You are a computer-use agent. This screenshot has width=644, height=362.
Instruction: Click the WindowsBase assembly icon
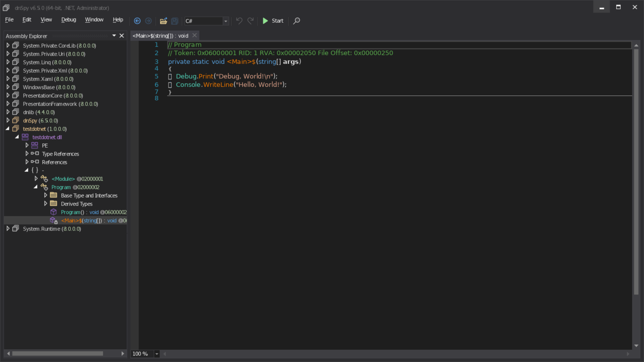15,87
